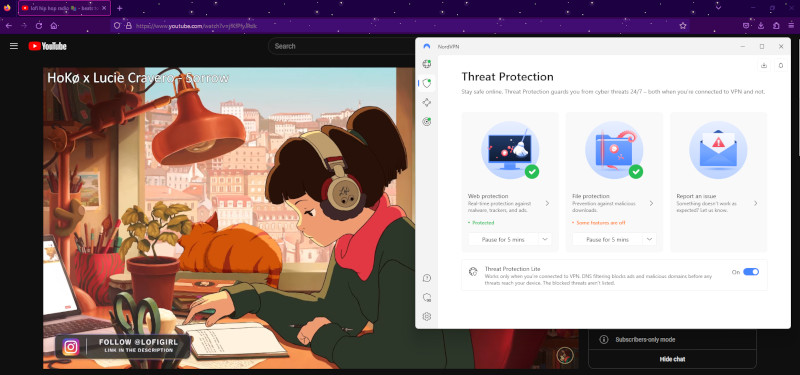Click the NordVPN logo in title bar
The height and width of the screenshot is (375, 800).
[427, 46]
